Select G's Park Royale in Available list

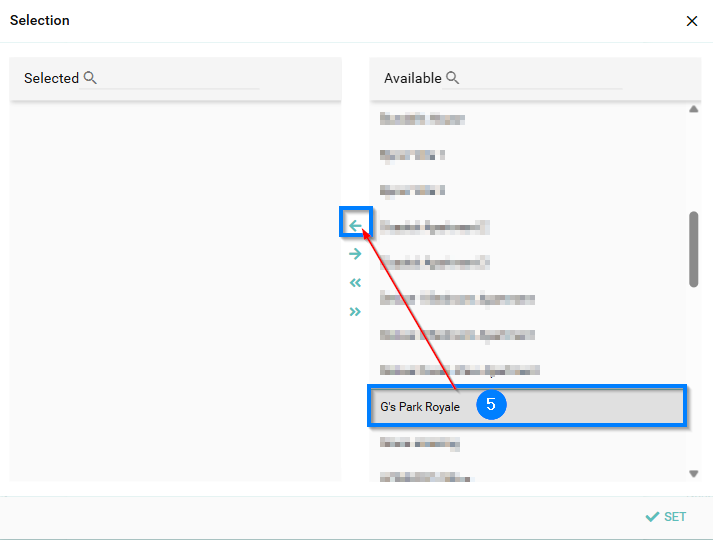click(420, 407)
